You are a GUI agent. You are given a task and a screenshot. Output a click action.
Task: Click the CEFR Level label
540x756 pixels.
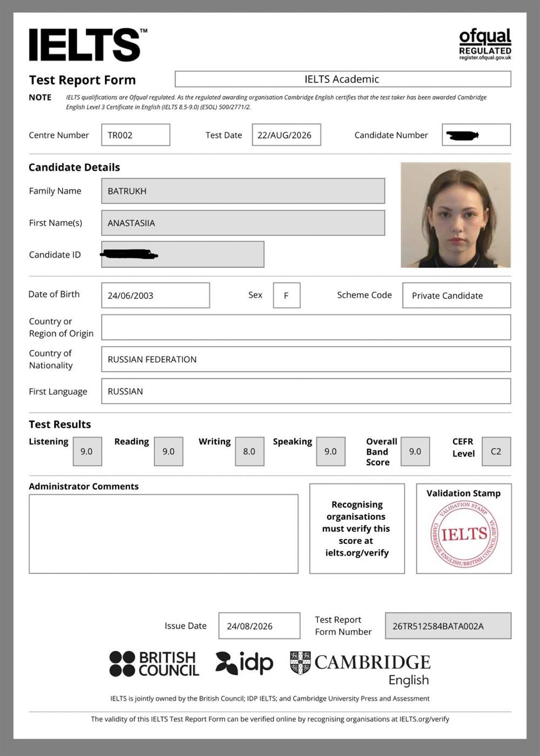point(463,447)
